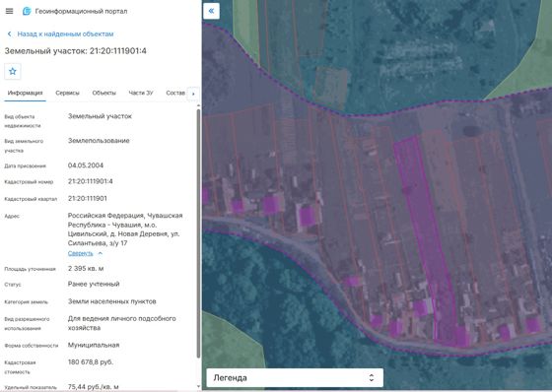Click cadastral value 180 678,8 руб.
Viewport: 552px width, 392px height.
point(91,362)
